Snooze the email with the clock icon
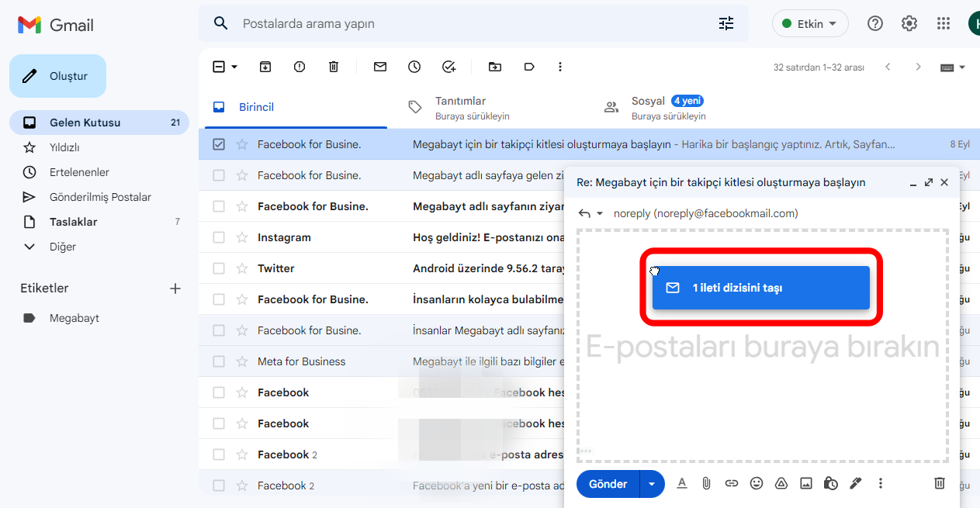The height and width of the screenshot is (508, 980). coord(414,67)
